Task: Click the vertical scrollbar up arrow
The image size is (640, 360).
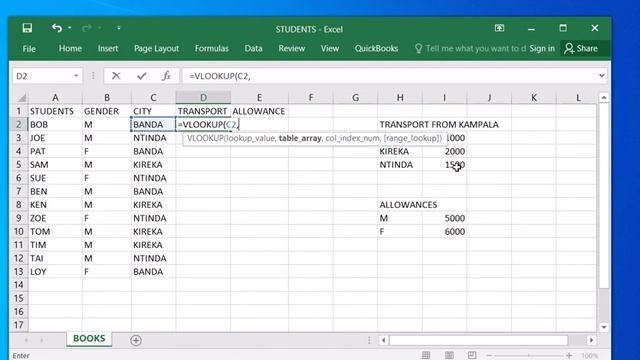Action: [604, 98]
